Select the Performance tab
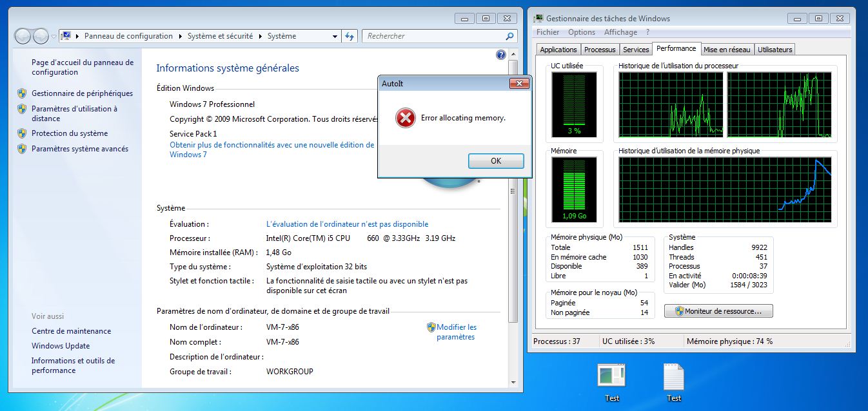868x411 pixels. 676,48
